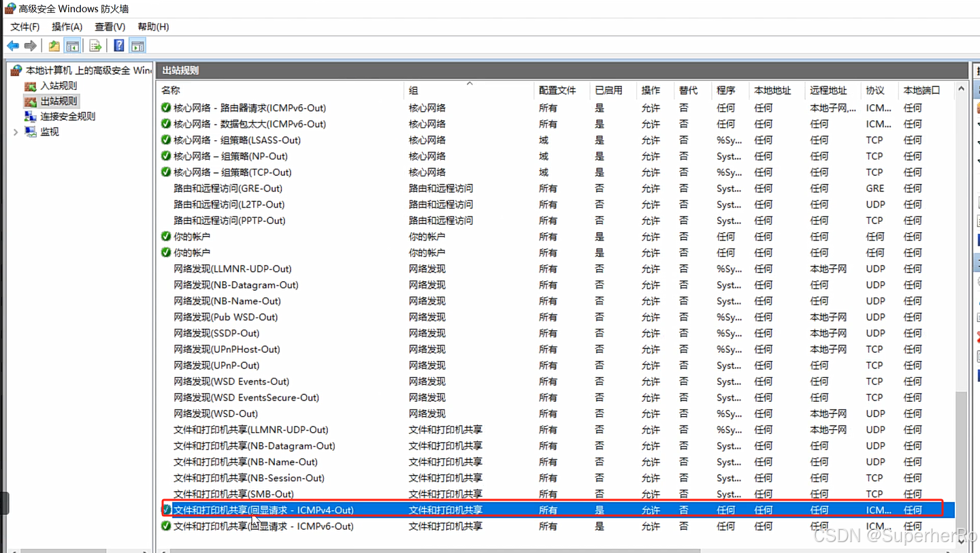Viewport: 980px width, 553px height.
Task: Sort by the 组 column header
Action: tap(470, 90)
